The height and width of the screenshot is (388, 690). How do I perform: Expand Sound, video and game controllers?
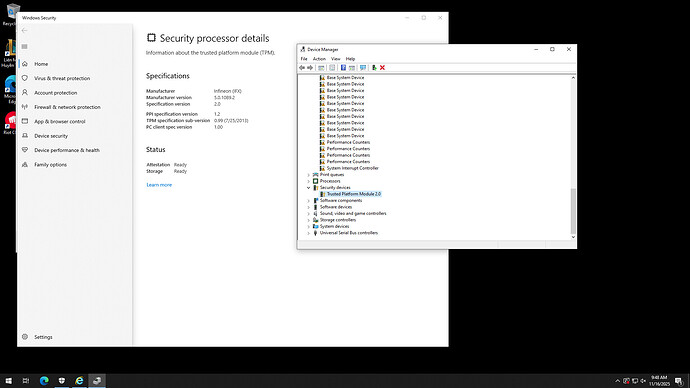coord(308,214)
